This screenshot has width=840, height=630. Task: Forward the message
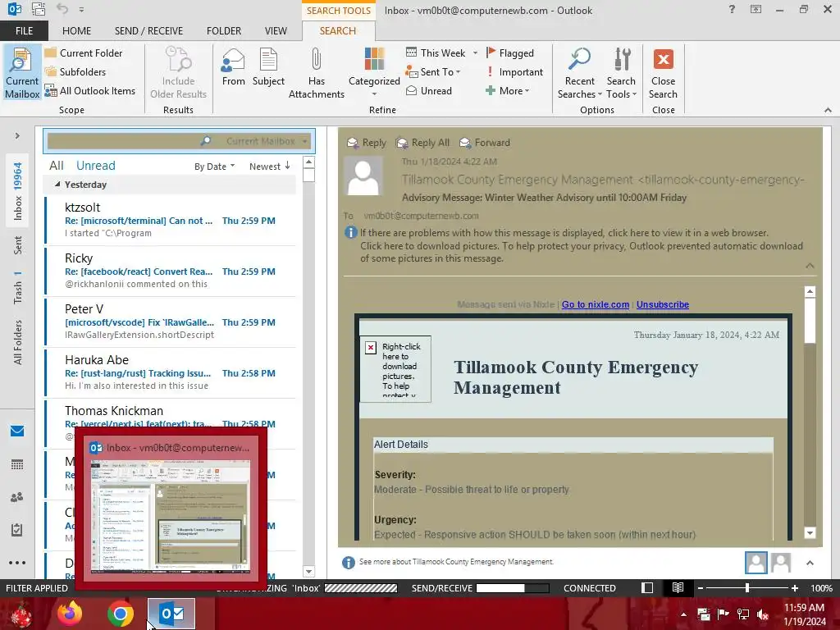485,143
